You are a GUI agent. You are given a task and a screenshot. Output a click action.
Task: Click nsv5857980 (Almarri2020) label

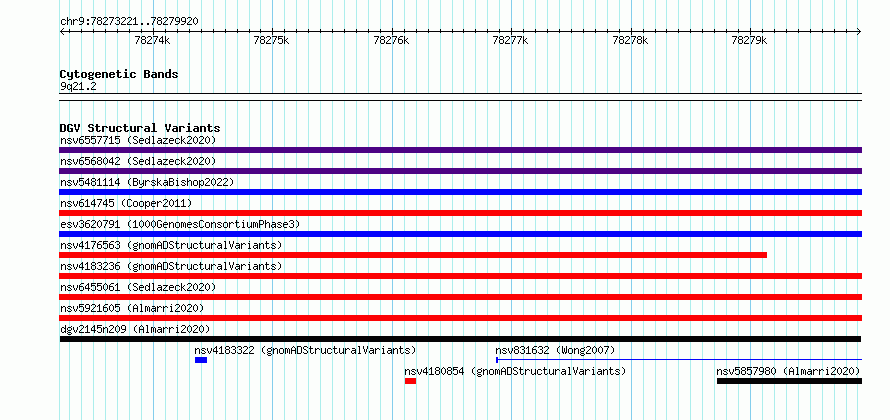point(788,371)
